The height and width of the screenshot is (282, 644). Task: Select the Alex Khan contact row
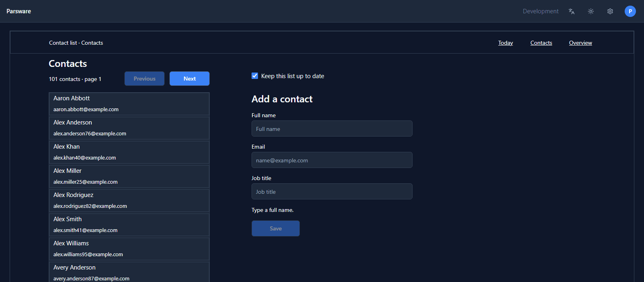click(x=129, y=152)
